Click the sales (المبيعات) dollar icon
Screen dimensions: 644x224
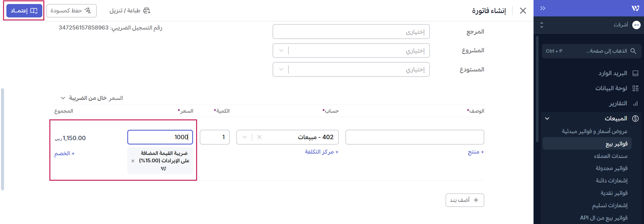coord(635,118)
